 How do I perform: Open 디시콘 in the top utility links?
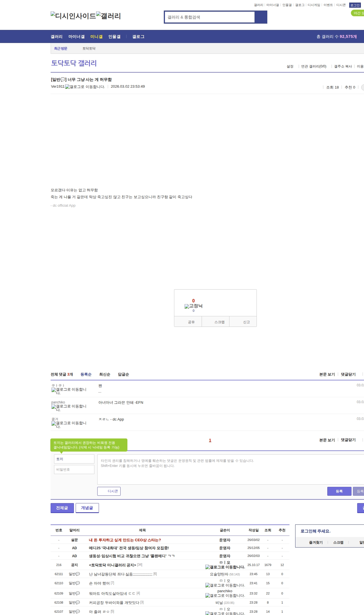click(341, 5)
